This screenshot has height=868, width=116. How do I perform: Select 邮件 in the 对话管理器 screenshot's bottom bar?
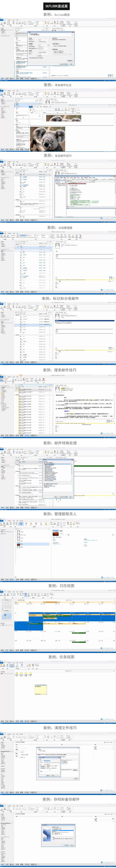(3, 292)
